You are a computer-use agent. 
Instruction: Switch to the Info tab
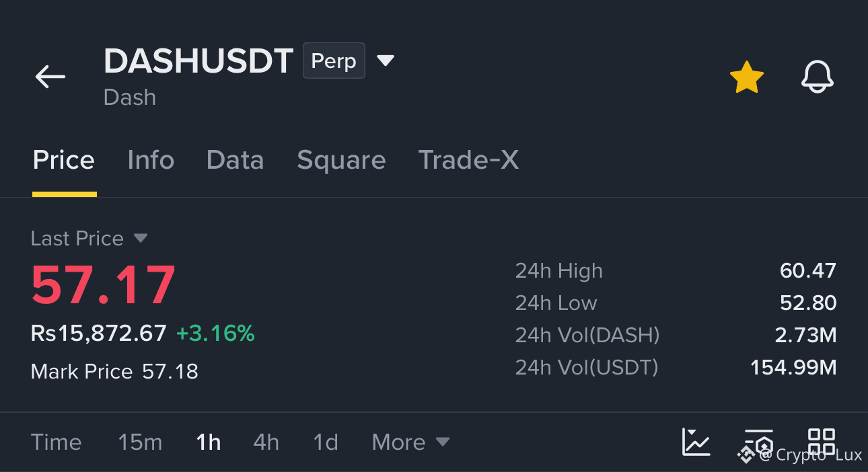click(151, 160)
